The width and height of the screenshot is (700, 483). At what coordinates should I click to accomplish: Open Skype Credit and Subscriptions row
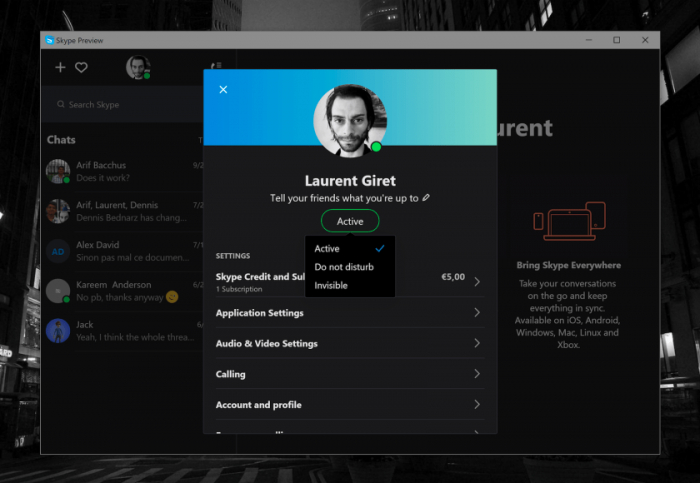(350, 282)
